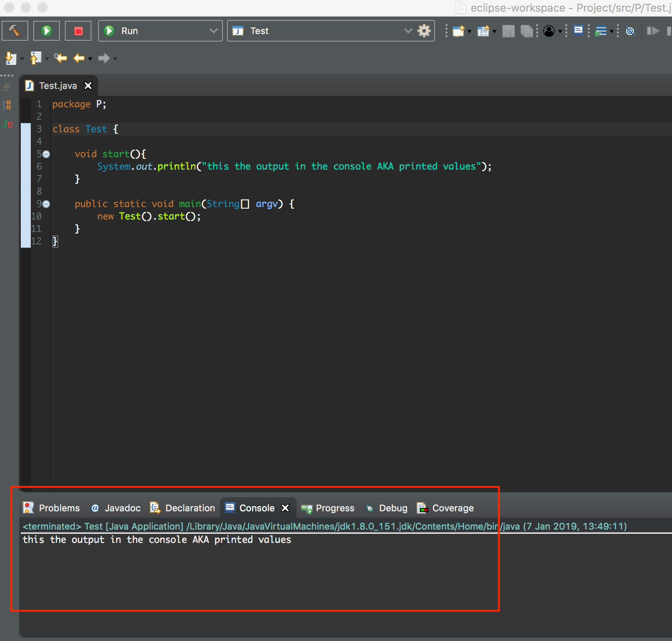Open the Javadoc tab
This screenshot has width=672, height=641.
point(122,508)
